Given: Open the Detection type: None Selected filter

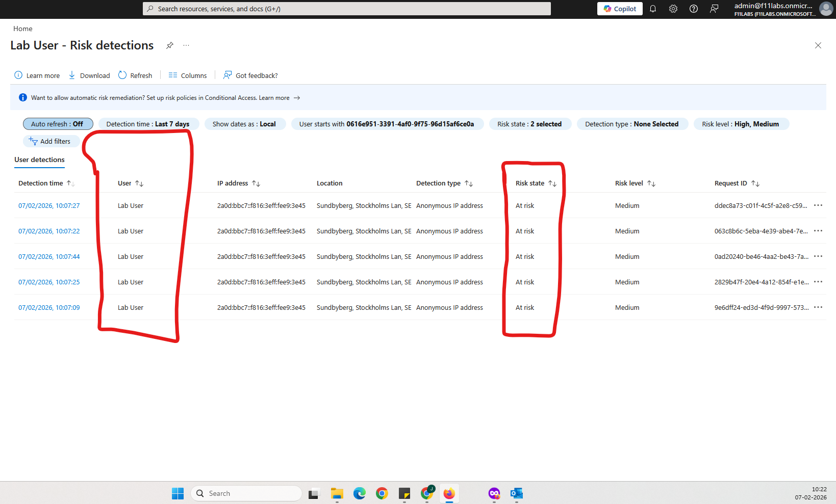Looking at the screenshot, I should (x=632, y=124).
